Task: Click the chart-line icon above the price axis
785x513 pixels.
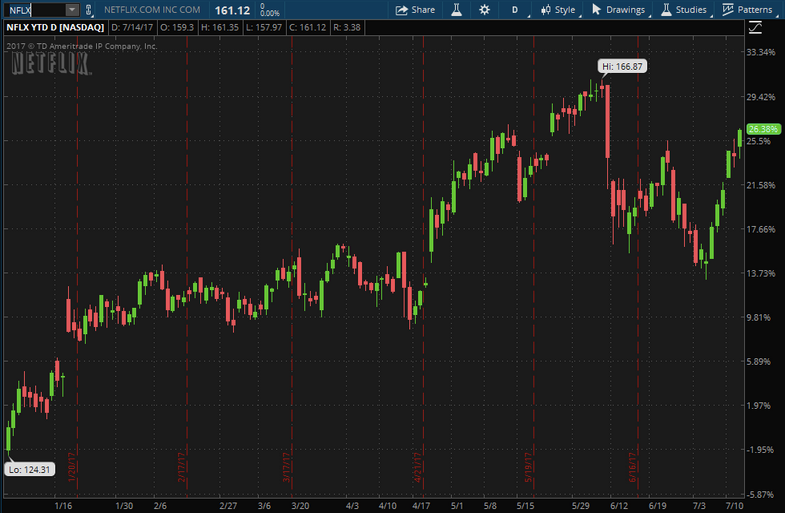Action: coord(755,28)
